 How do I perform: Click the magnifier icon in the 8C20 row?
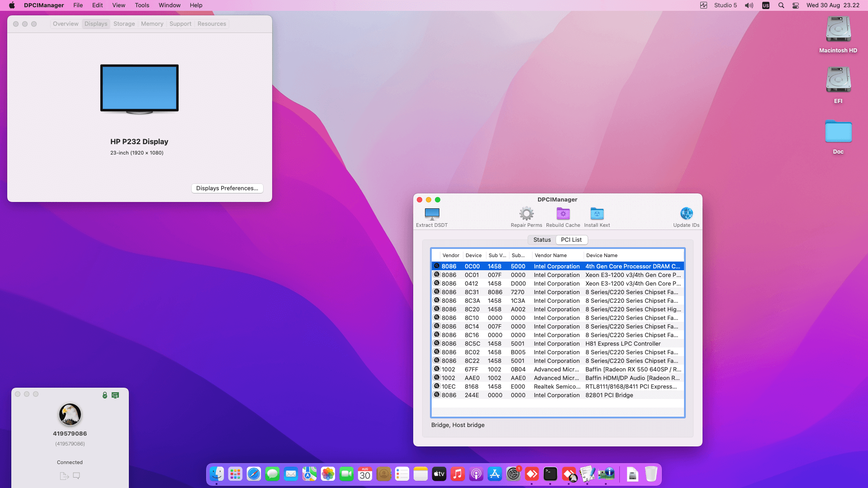coord(437,309)
